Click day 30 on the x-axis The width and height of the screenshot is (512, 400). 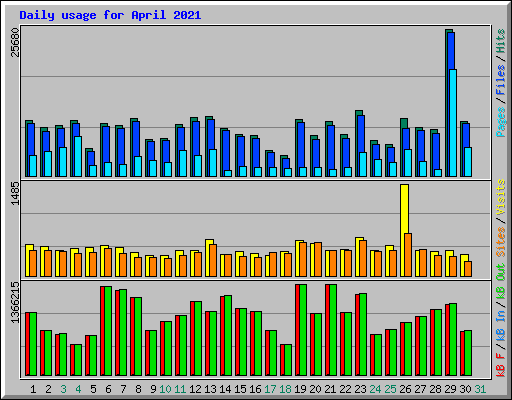[465, 389]
